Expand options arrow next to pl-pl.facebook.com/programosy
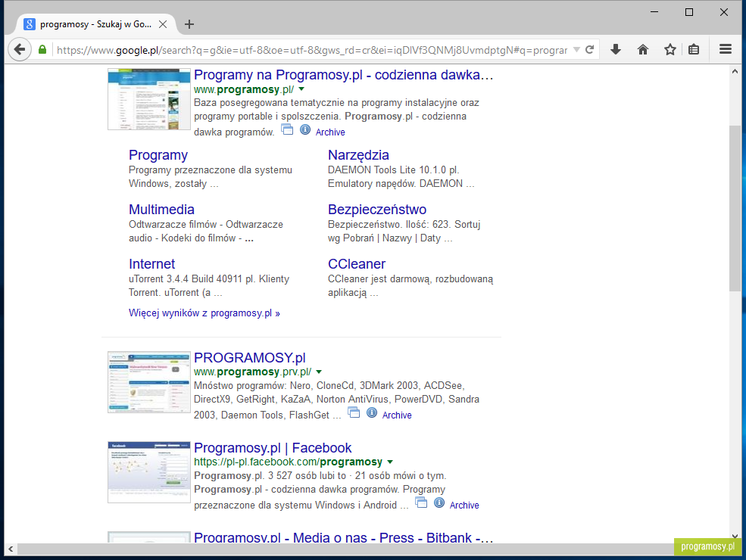The image size is (746, 560). pos(390,462)
